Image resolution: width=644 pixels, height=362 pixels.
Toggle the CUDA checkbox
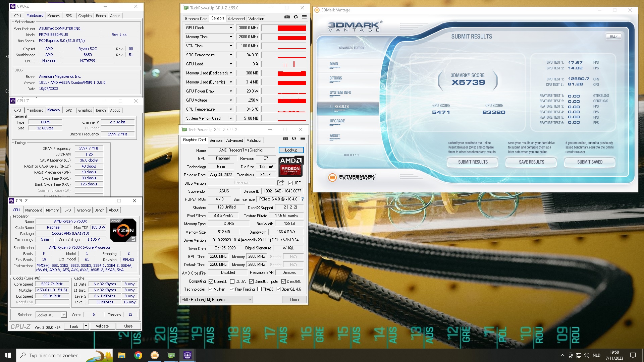coord(232,282)
